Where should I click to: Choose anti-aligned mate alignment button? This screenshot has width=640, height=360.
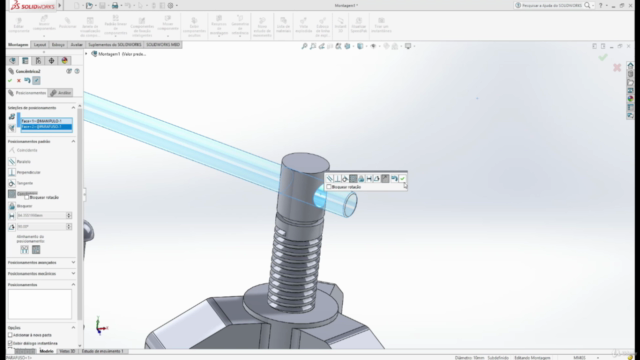coord(36,249)
